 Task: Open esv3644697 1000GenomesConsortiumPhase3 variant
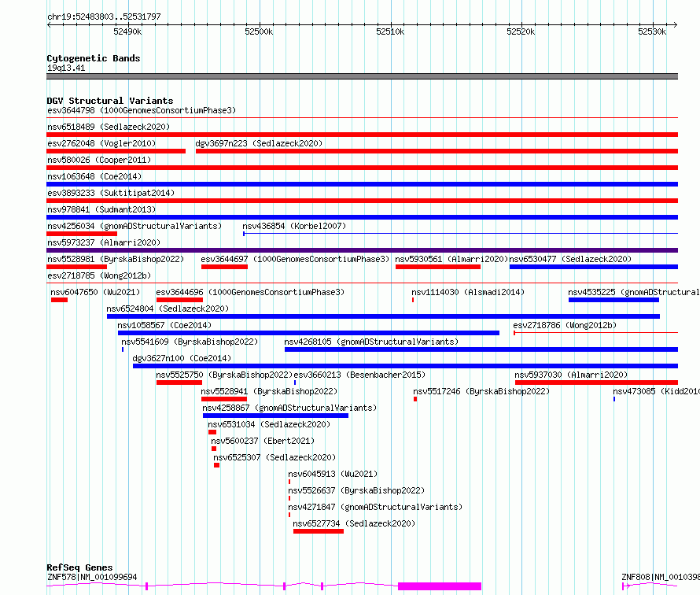225,267
